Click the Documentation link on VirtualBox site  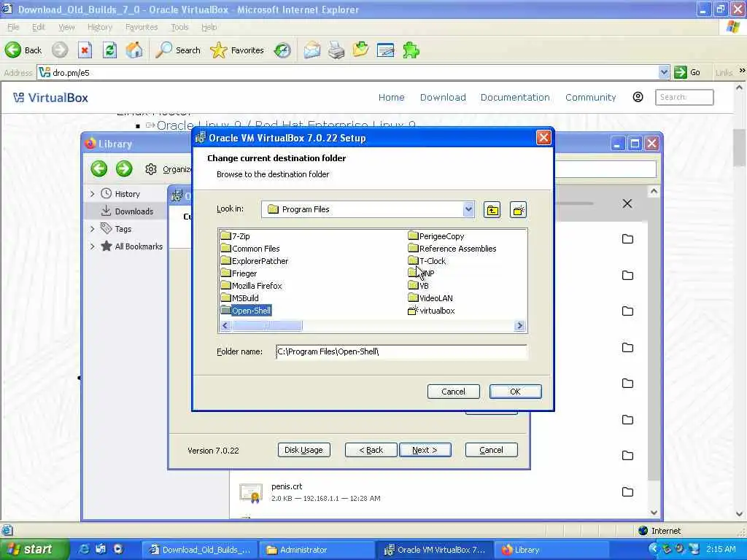515,97
